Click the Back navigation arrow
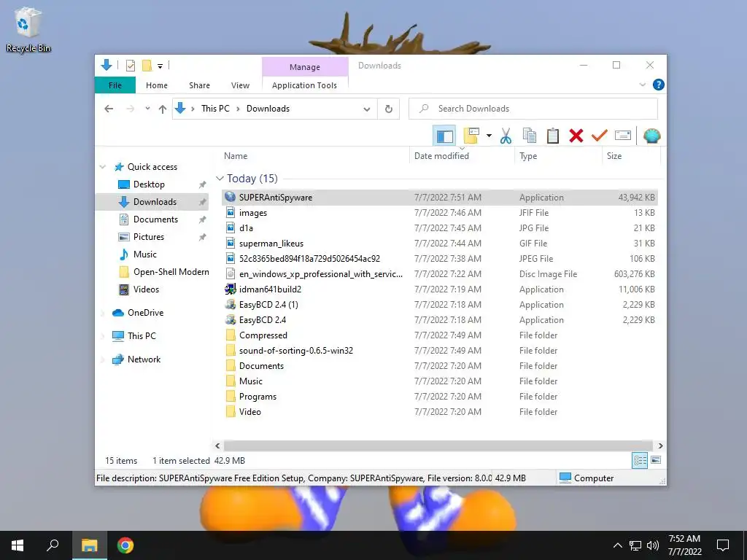 [x=109, y=109]
